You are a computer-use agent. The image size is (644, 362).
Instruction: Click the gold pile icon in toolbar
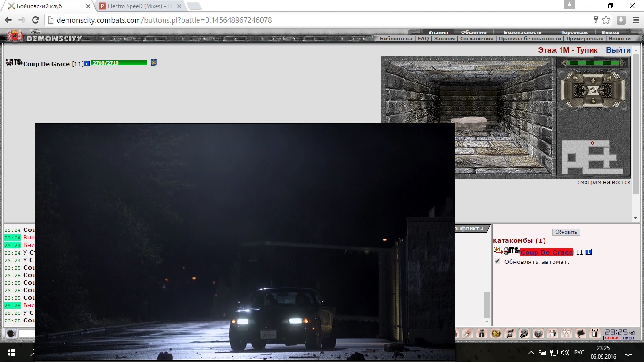click(496, 333)
